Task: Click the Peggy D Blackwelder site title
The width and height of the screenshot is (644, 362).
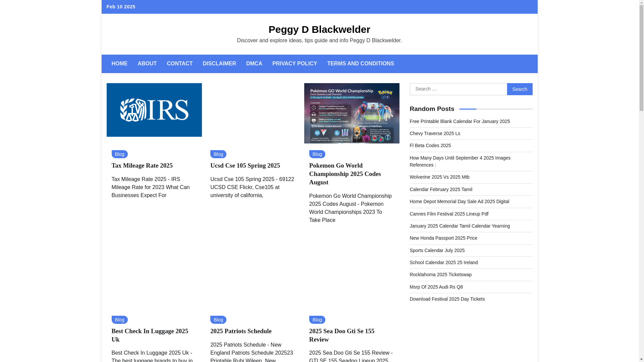Action: (319, 29)
